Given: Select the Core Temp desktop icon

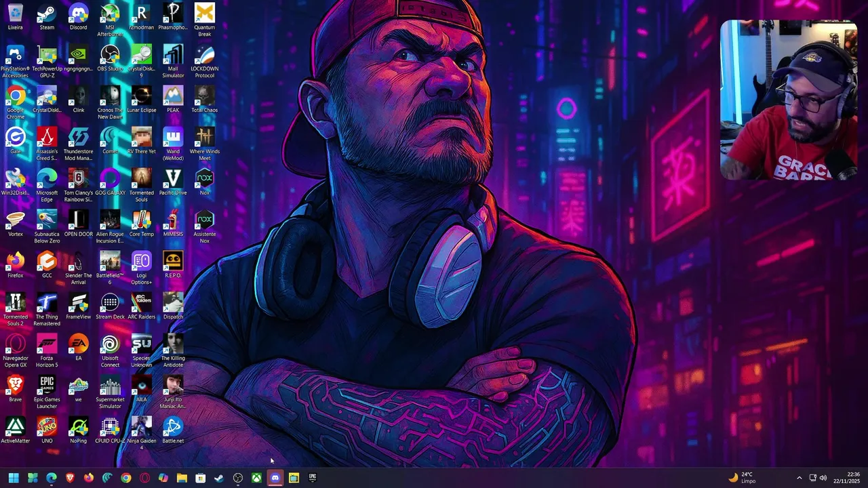Looking at the screenshot, I should pyautogui.click(x=142, y=224).
